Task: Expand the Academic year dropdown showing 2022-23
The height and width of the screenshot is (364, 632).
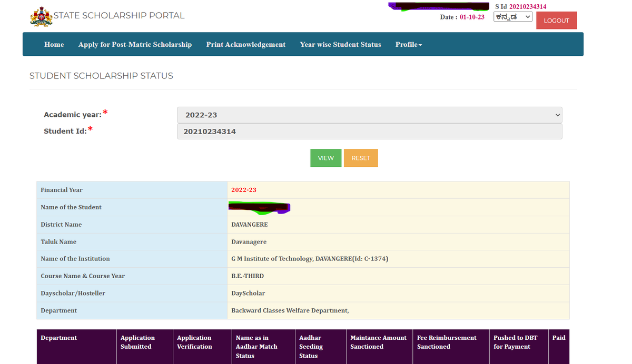Action: point(369,115)
